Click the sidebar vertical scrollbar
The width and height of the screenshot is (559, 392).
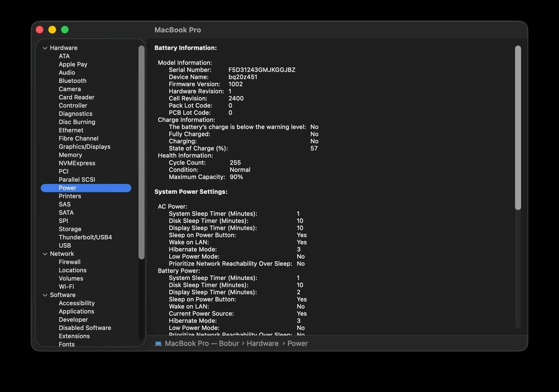click(x=141, y=151)
